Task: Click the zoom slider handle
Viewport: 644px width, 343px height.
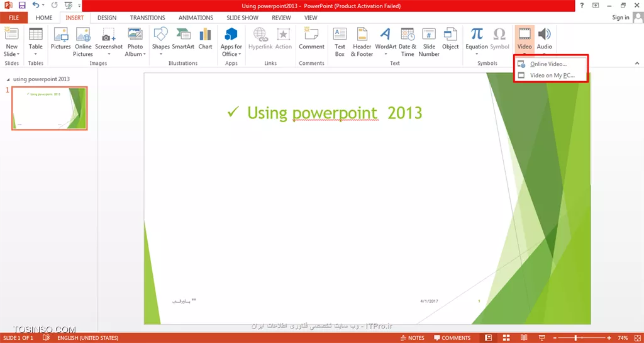Action: coord(576,338)
